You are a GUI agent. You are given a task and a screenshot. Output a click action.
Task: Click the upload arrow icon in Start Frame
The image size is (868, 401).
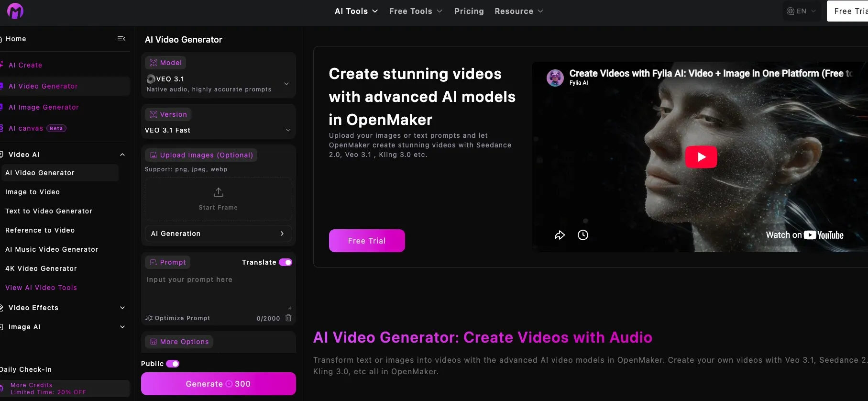[219, 192]
